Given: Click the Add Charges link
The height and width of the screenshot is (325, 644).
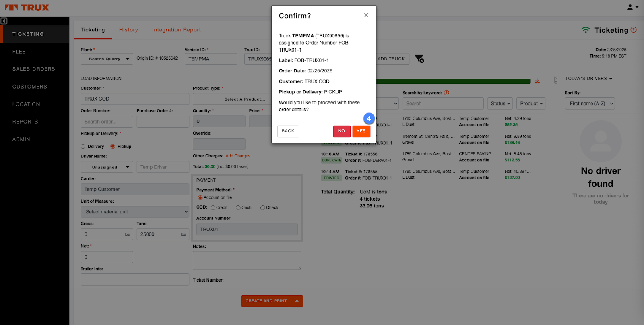Looking at the screenshot, I should tap(238, 156).
